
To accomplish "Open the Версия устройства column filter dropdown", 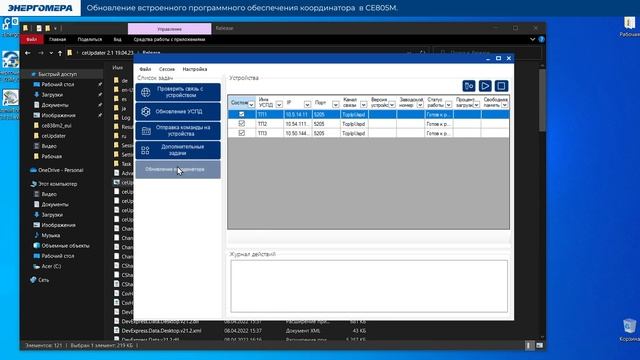I will [391, 105].
